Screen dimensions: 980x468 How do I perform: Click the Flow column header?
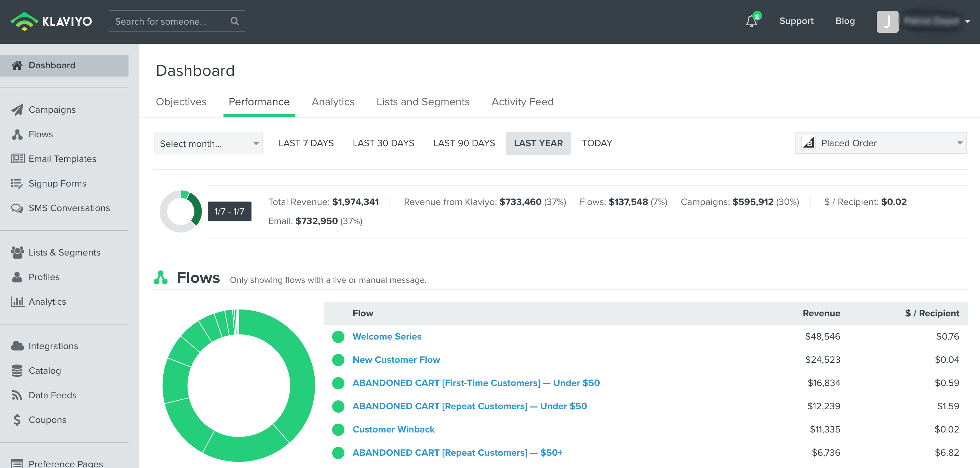pos(363,313)
